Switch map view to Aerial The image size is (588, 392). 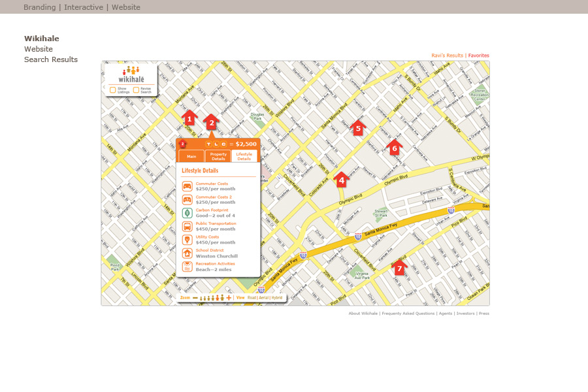[263, 297]
